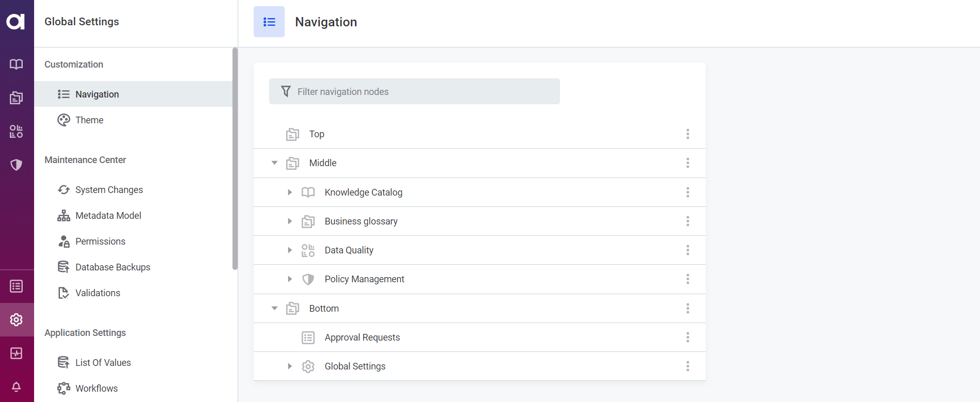The width and height of the screenshot is (980, 402).
Task: Collapse the Bottom navigation node
Action: click(x=275, y=309)
